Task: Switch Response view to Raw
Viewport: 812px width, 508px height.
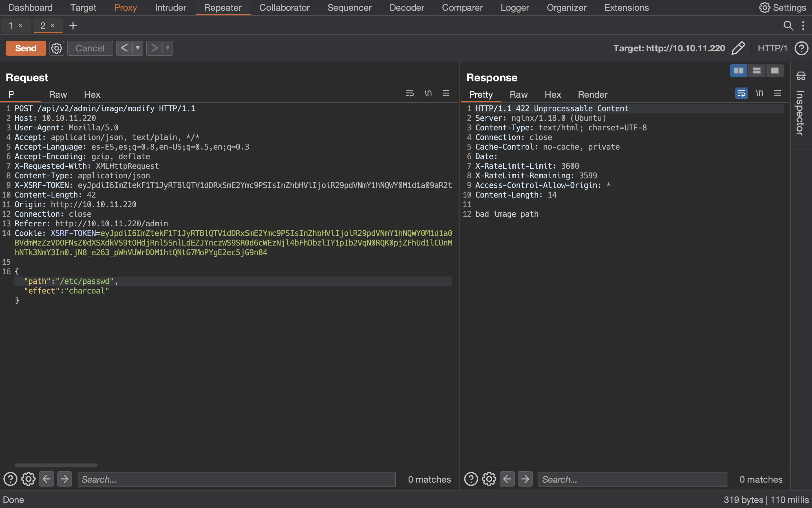Action: (x=518, y=95)
